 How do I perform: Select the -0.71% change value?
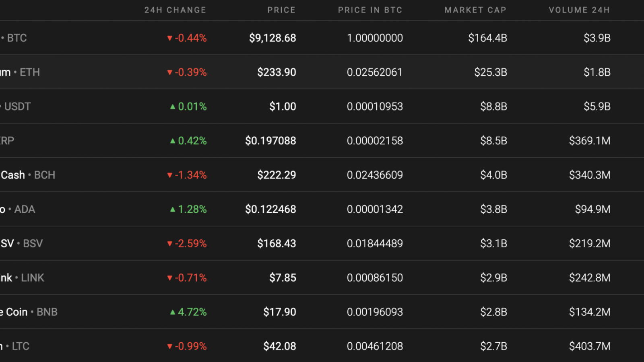click(x=187, y=277)
